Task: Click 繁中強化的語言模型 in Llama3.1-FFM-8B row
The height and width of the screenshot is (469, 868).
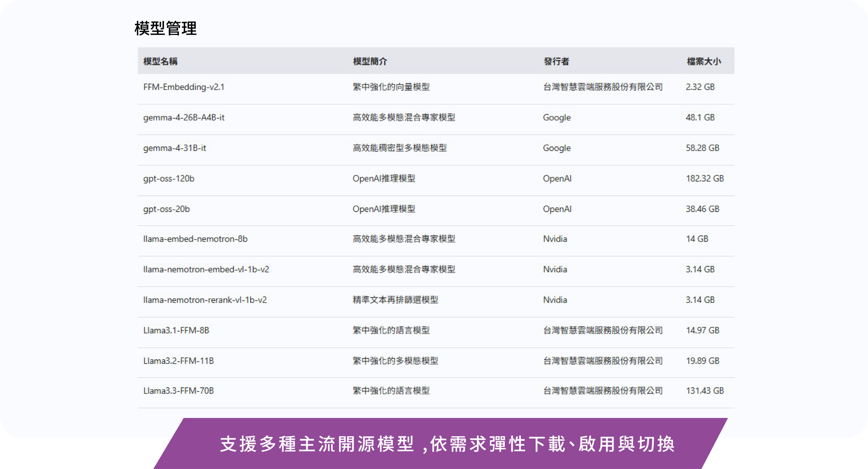Action: (x=391, y=330)
